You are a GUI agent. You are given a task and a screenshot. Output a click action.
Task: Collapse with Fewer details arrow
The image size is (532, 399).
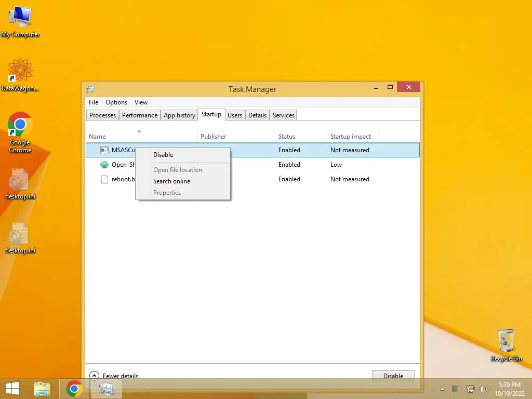(x=94, y=376)
